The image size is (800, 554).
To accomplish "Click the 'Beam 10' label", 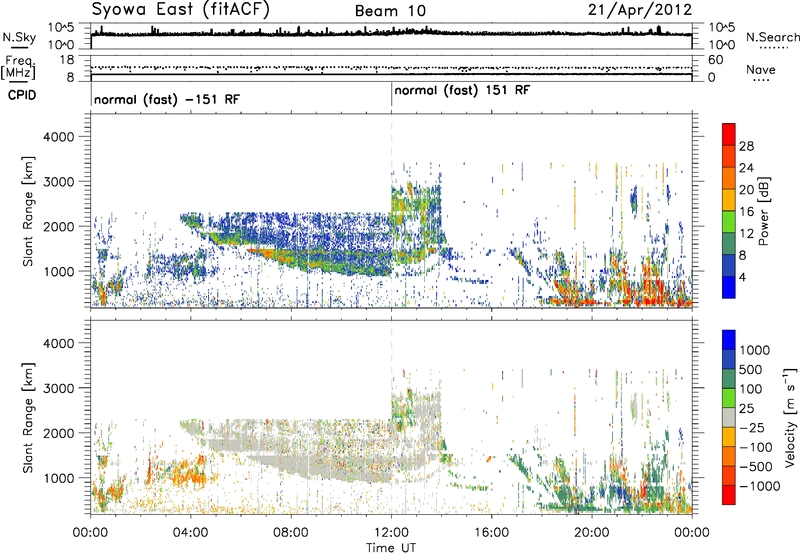I will click(390, 11).
